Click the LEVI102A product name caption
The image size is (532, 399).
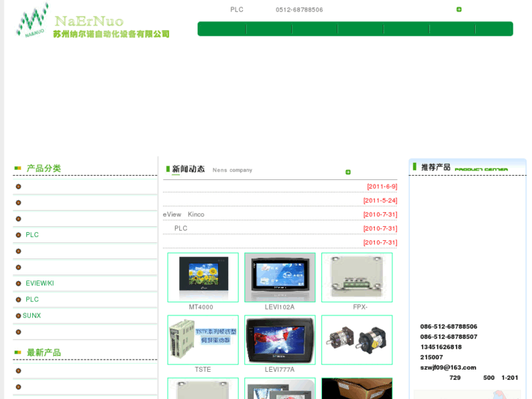[280, 307]
